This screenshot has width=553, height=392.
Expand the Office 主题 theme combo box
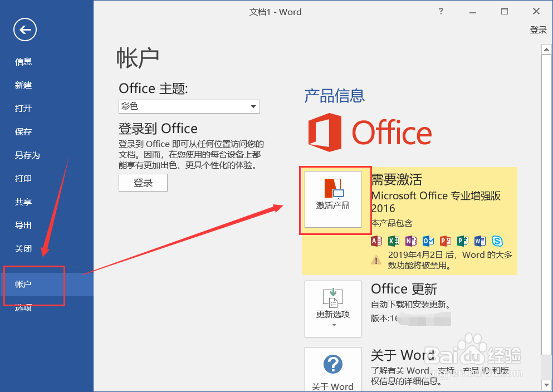coord(189,106)
